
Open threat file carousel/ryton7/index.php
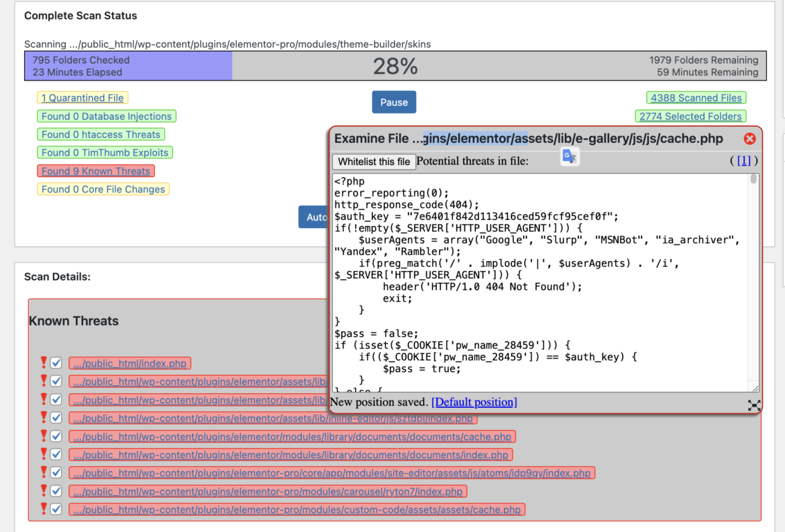268,492
